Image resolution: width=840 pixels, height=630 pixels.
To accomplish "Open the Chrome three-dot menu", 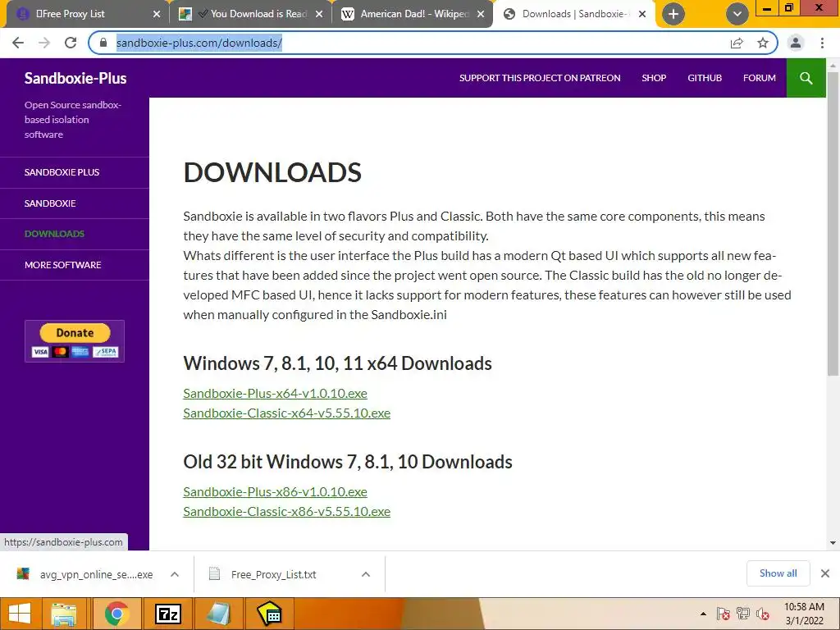I will [x=822, y=43].
